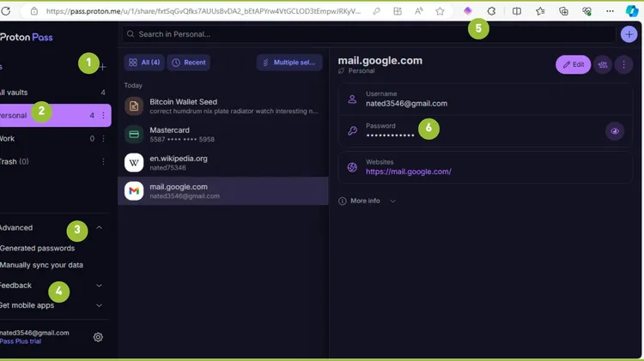Collapse the Advanced section
The image size is (644, 361).
[x=99, y=228]
